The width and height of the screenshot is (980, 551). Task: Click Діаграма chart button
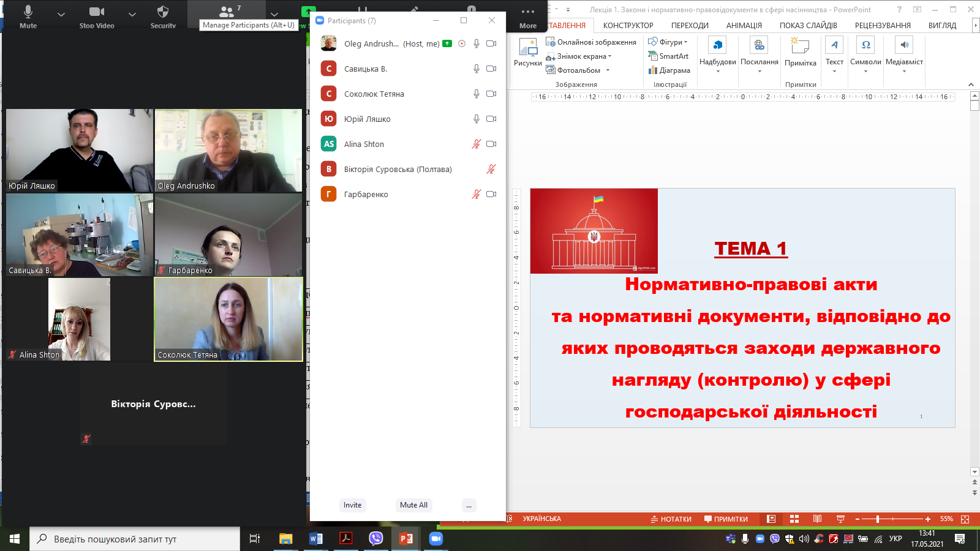tap(669, 70)
